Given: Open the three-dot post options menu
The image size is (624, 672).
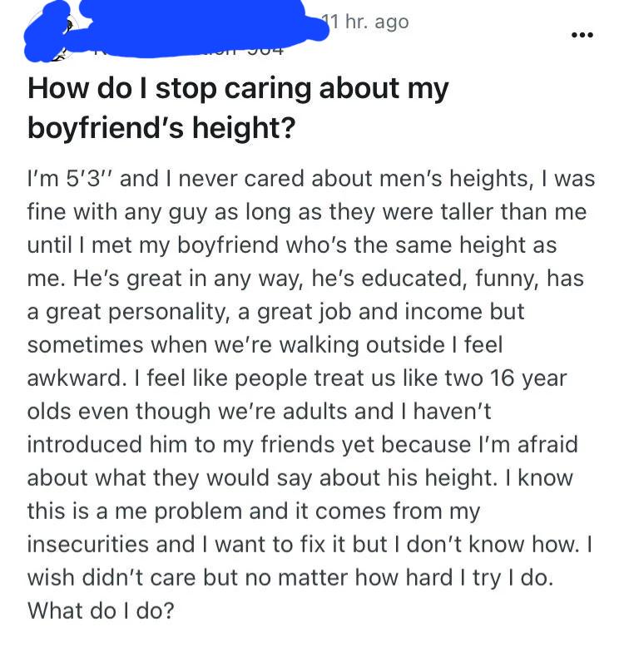Looking at the screenshot, I should 582,35.
